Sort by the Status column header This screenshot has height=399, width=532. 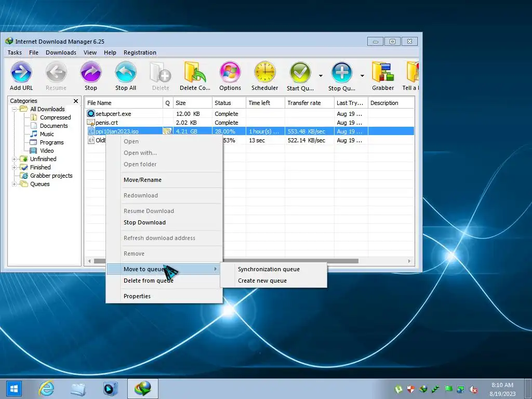pos(229,103)
